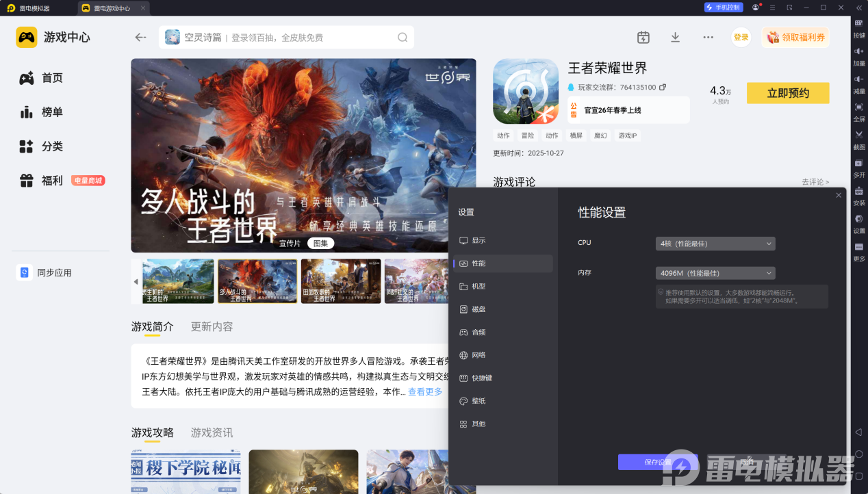Viewport: 868px width, 494px height.
Task: Copy the player group number 764135100
Action: (x=663, y=88)
